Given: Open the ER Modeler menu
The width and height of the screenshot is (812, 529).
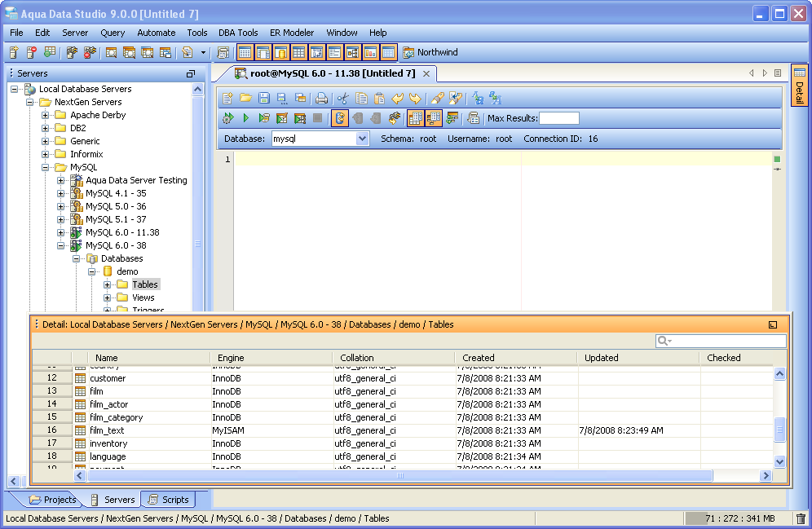Looking at the screenshot, I should [292, 33].
